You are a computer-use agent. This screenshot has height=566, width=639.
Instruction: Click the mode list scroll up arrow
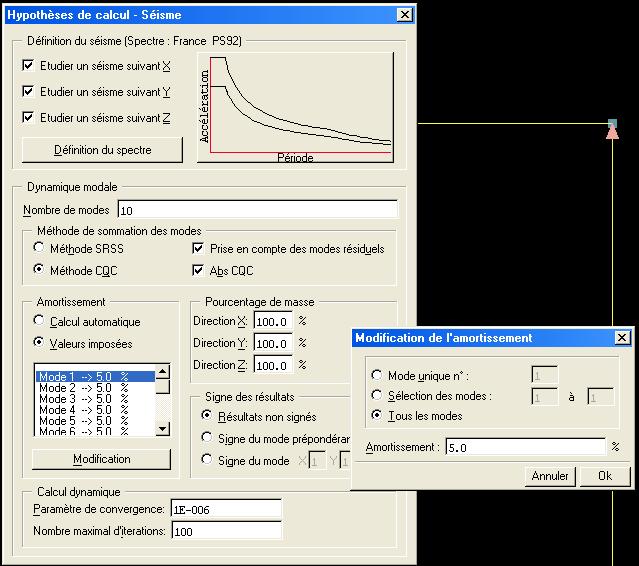163,371
